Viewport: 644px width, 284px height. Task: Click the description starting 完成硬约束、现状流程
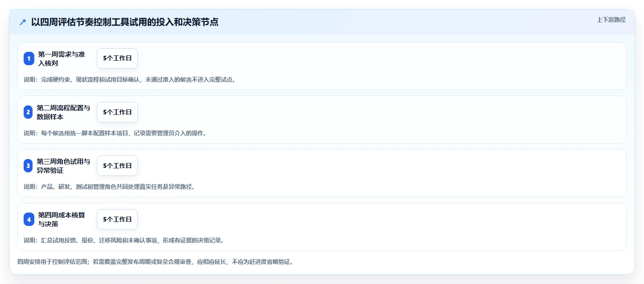pyautogui.click(x=129, y=79)
